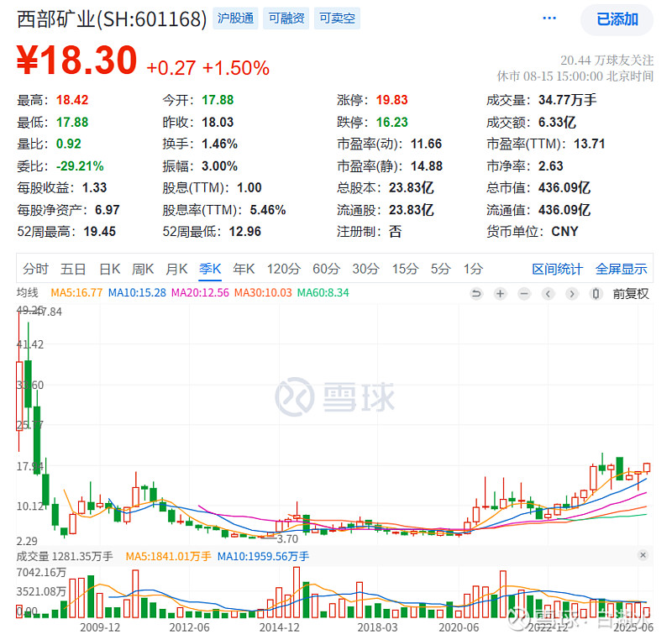Click the 沪股通 tag

point(235,18)
